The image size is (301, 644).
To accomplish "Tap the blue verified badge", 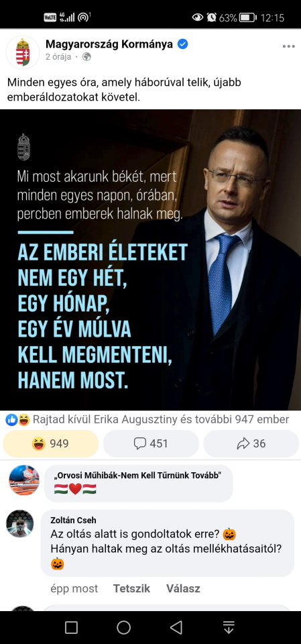I will pos(182,44).
